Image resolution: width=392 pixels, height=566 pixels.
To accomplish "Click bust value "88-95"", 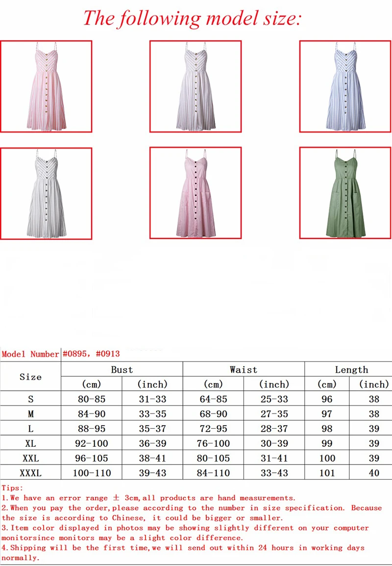I will point(92,429).
